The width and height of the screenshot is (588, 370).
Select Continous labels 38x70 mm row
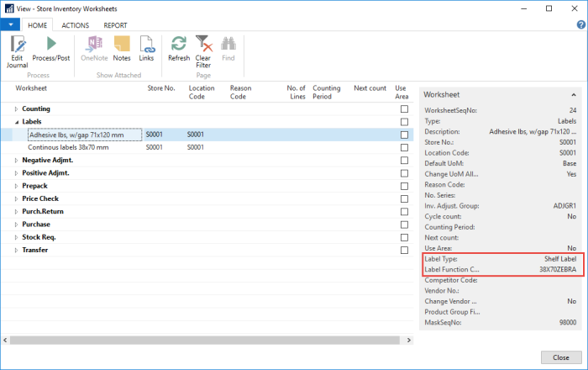click(69, 147)
